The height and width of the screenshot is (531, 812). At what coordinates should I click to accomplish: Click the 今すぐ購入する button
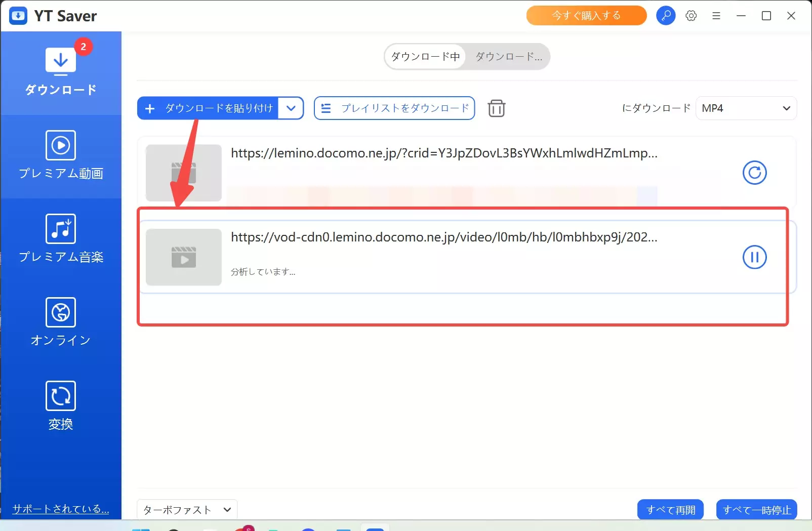(x=586, y=16)
